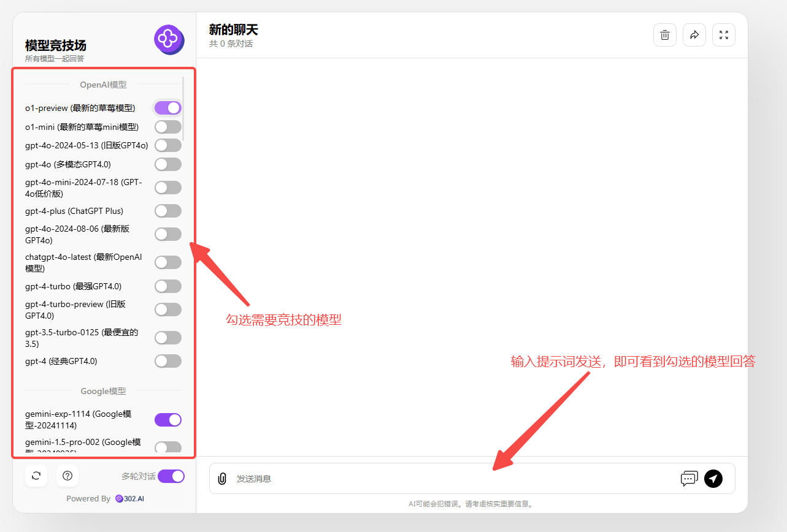Enable the gpt-4-turbo (最强GPT4.0) toggle
The height and width of the screenshot is (532, 787).
(168, 286)
